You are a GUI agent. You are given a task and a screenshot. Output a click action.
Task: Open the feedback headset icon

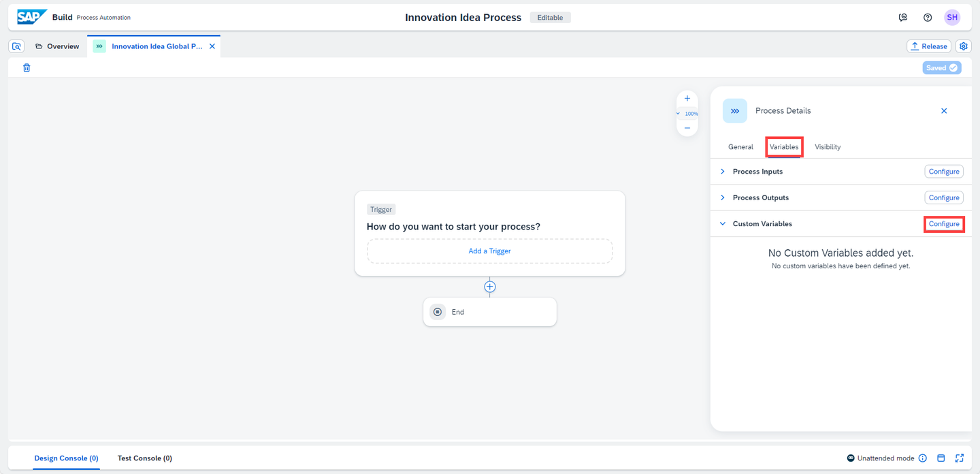point(903,18)
